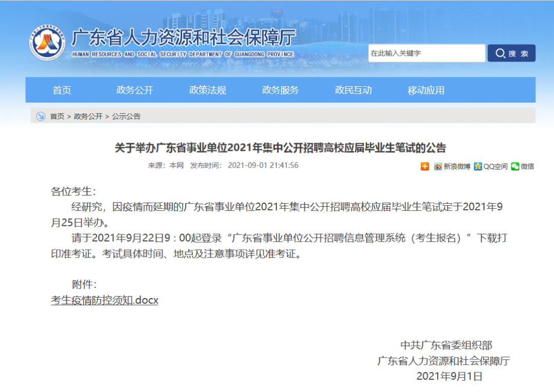Image resolution: width=554 pixels, height=392 pixels.
Task: Open the 政务服务 navigation item
Action: [x=281, y=90]
